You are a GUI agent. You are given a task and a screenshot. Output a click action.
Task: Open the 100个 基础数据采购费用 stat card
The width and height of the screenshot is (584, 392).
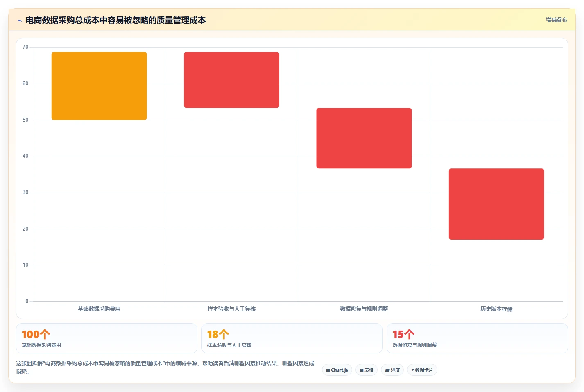[106, 338]
